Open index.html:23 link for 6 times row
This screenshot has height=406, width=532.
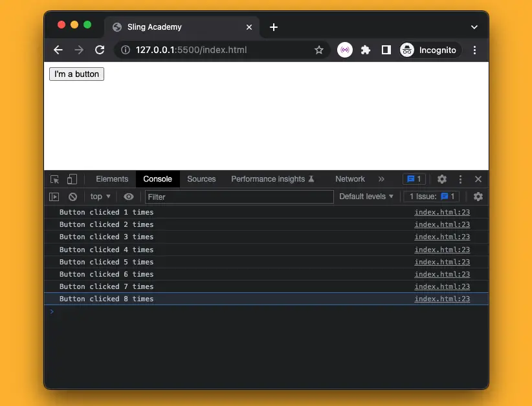[x=442, y=274]
